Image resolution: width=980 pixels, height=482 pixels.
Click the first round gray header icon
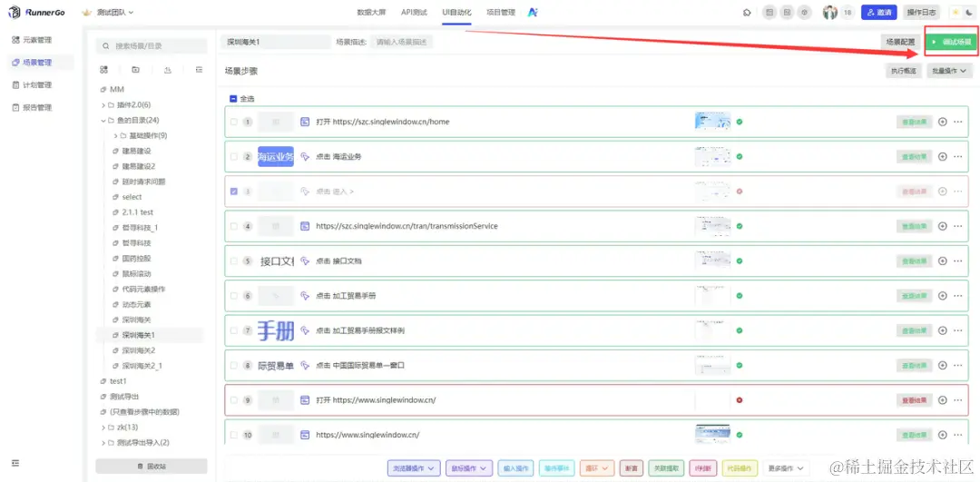769,13
